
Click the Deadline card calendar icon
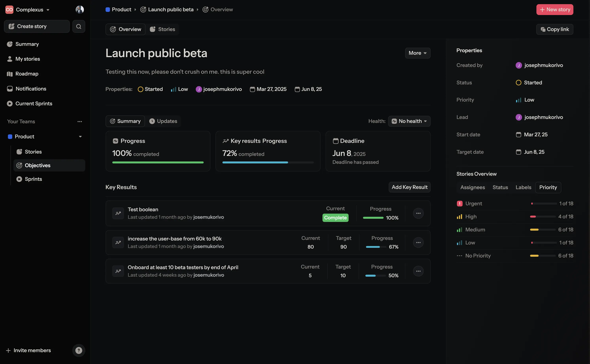pyautogui.click(x=336, y=141)
